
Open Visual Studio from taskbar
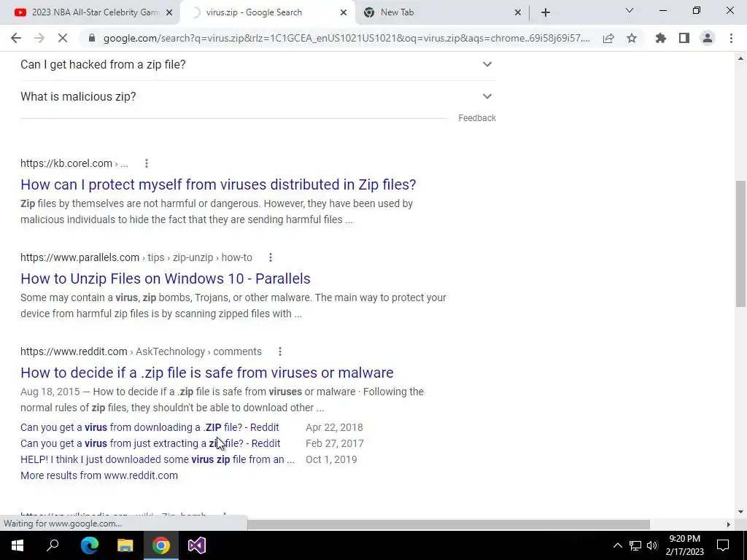pyautogui.click(x=196, y=545)
